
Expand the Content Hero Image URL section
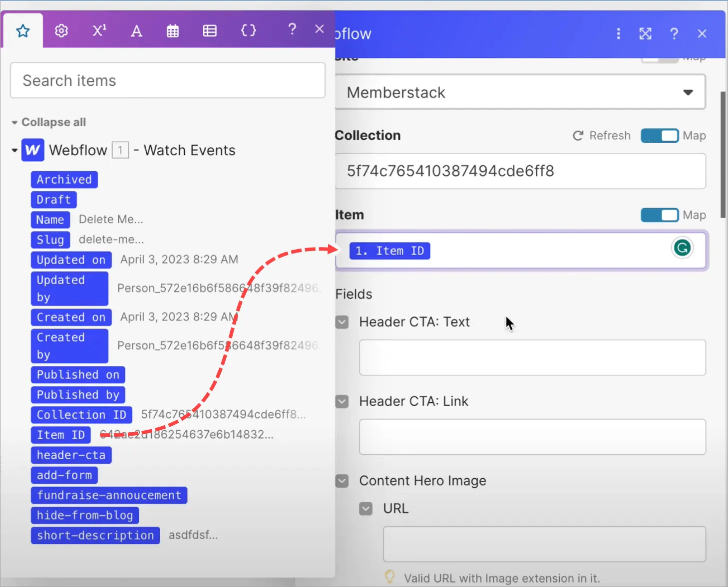(x=365, y=508)
